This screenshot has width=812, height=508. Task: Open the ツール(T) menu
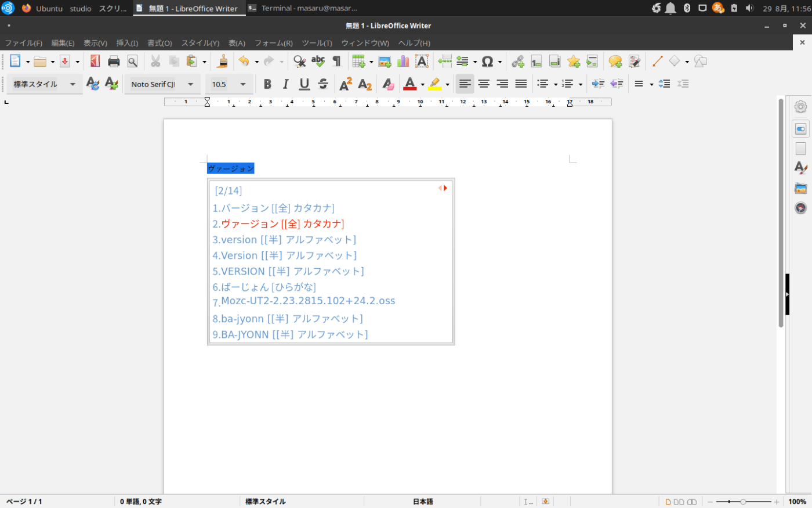[x=317, y=43]
